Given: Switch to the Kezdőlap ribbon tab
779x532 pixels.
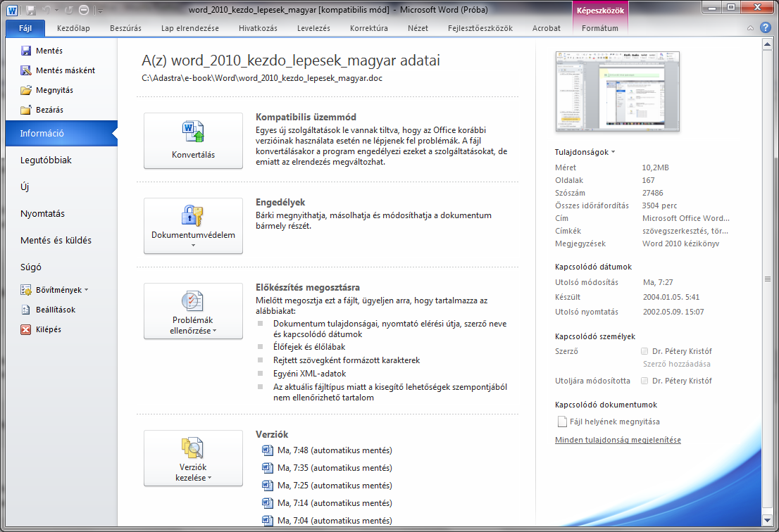Looking at the screenshot, I should [x=73, y=28].
